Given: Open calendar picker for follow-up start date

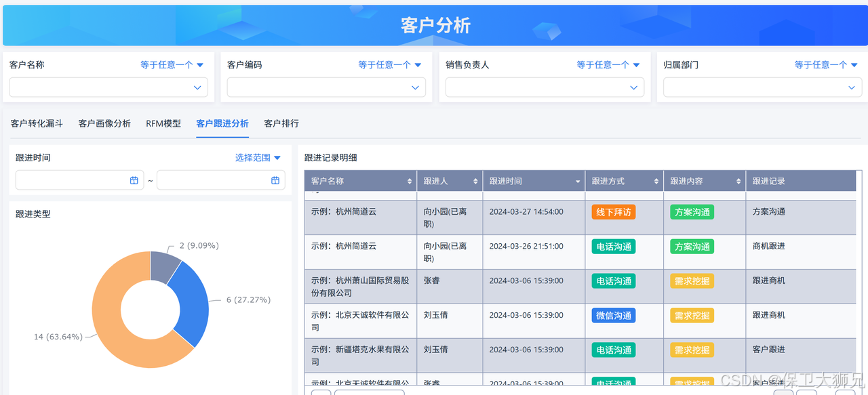Looking at the screenshot, I should [134, 180].
